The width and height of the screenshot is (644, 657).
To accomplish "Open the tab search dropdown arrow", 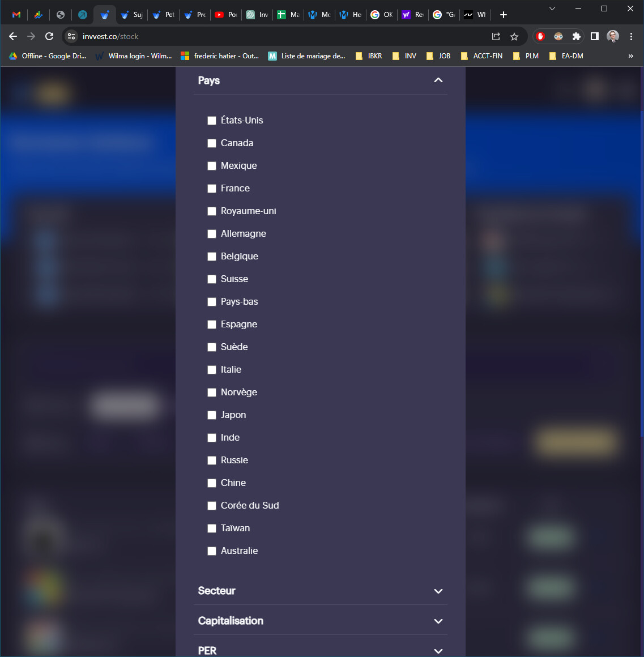I will pos(552,9).
